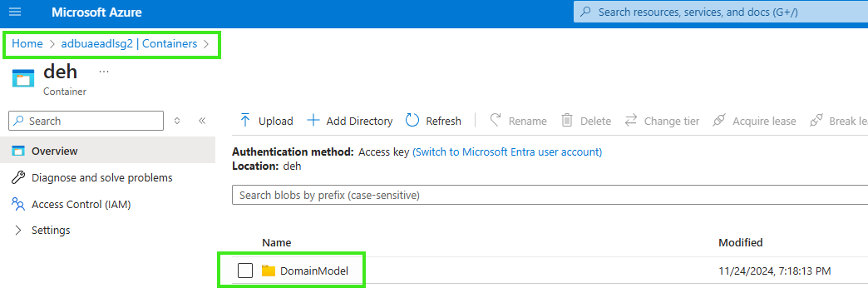Click the Acquire lease icon
Viewport: 868px width, 303px height.
pos(719,121)
